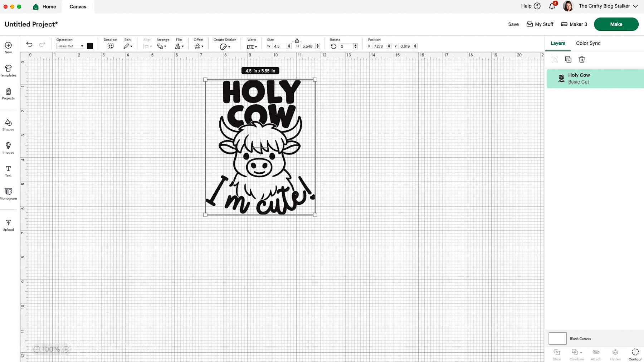Open the Arrange dropdown
This screenshot has width=644, height=362.
pos(162,46)
